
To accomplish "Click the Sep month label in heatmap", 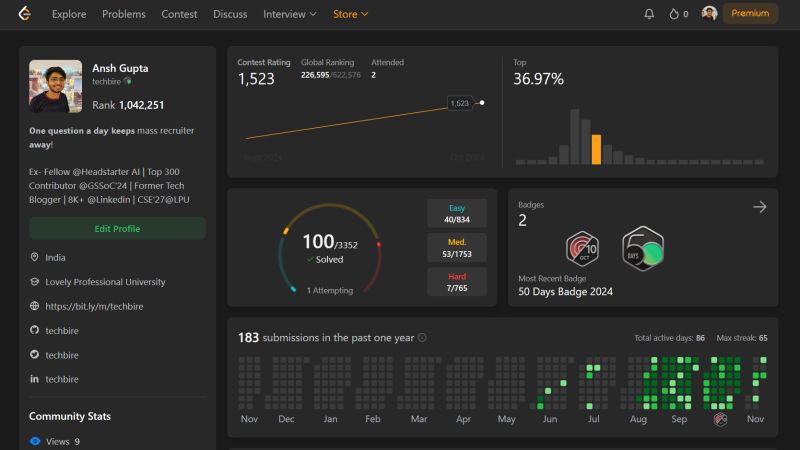I will click(679, 419).
